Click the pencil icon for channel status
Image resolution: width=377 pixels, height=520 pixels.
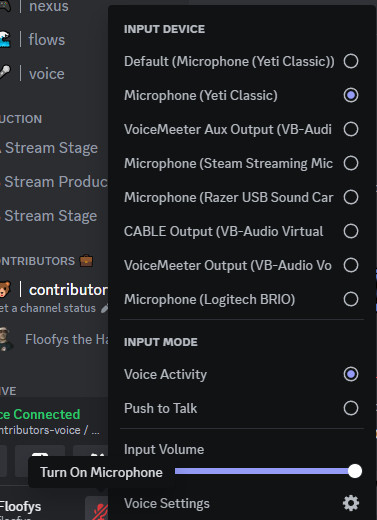click(x=104, y=309)
